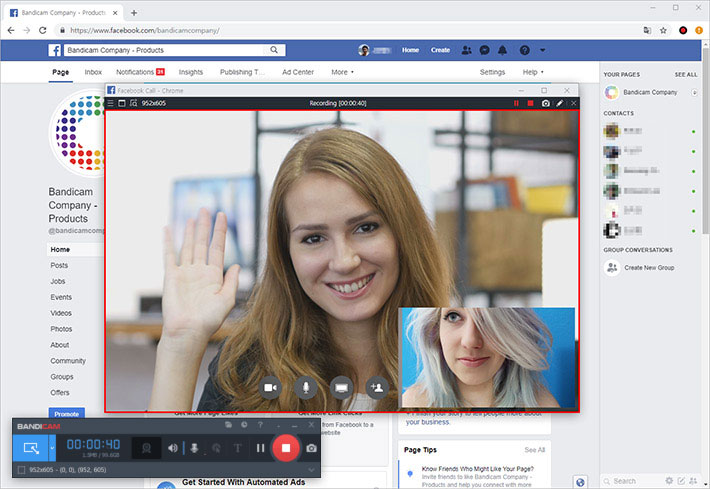Stop the Bandicam recording with red button

point(285,447)
